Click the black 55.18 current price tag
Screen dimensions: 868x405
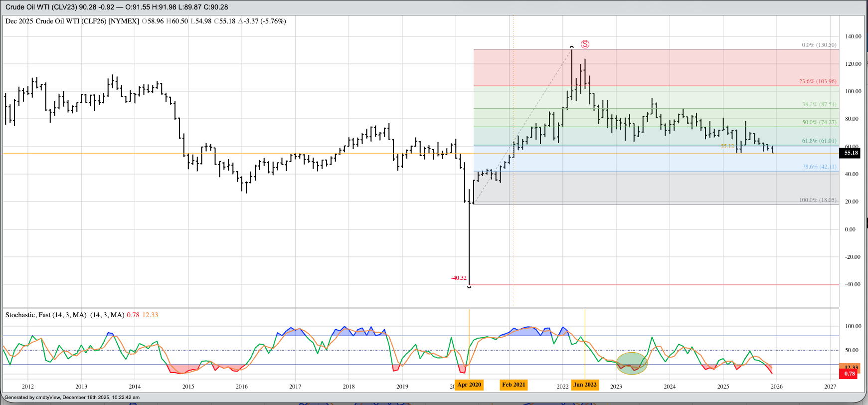tap(851, 153)
